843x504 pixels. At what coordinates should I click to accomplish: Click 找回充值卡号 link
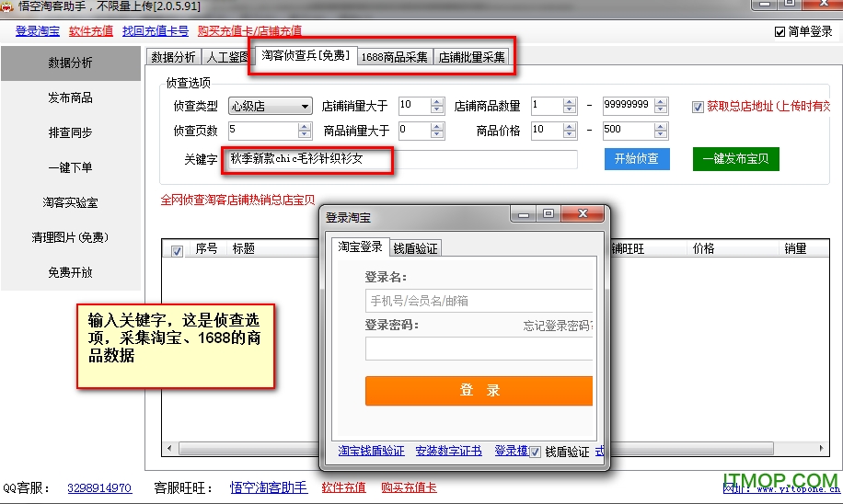click(156, 31)
